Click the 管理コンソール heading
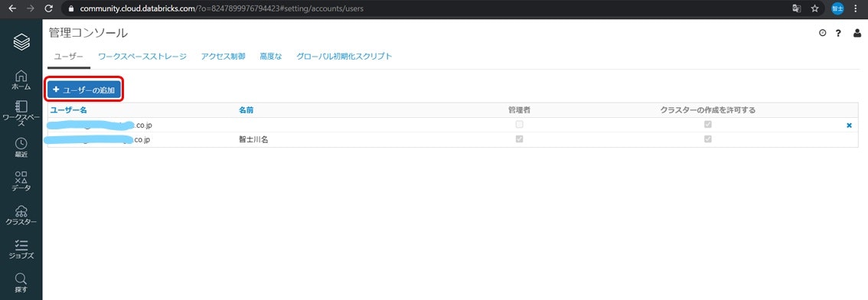This screenshot has width=868, height=300. pos(88,33)
